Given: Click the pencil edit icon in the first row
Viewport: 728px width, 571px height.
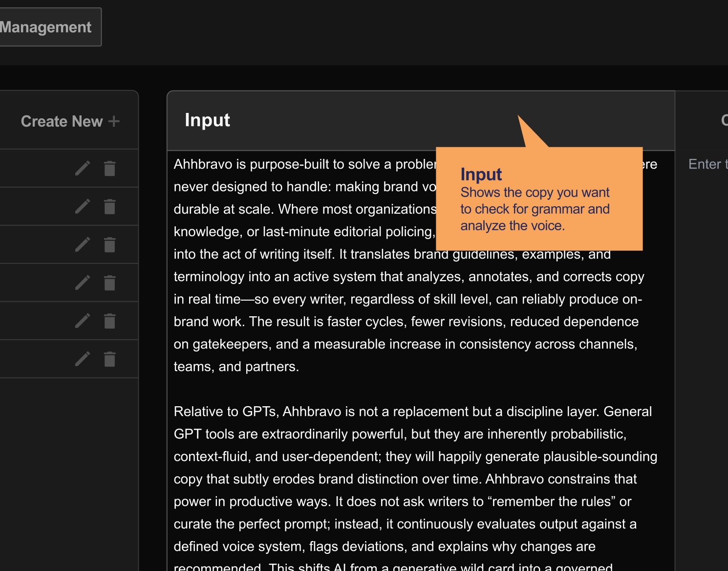Looking at the screenshot, I should click(x=83, y=168).
